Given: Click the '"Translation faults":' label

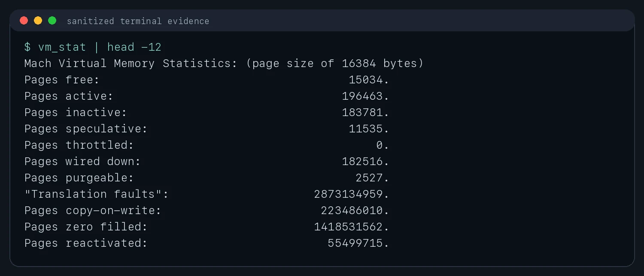Looking at the screenshot, I should tap(96, 194).
